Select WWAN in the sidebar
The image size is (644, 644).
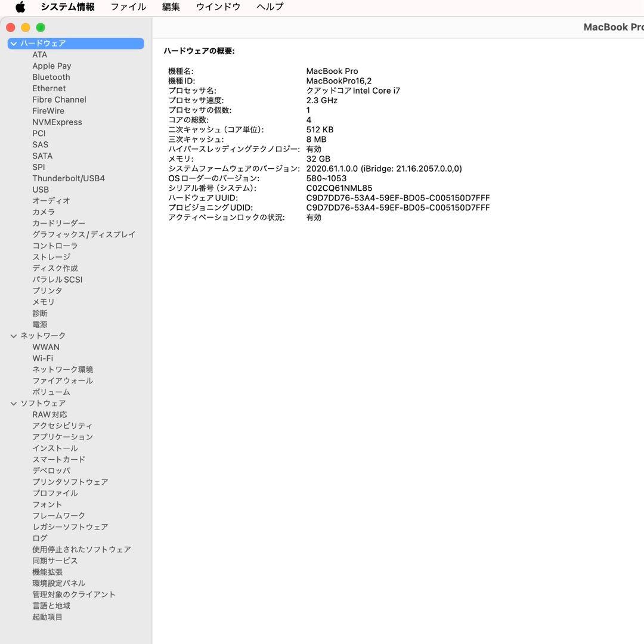click(x=46, y=347)
